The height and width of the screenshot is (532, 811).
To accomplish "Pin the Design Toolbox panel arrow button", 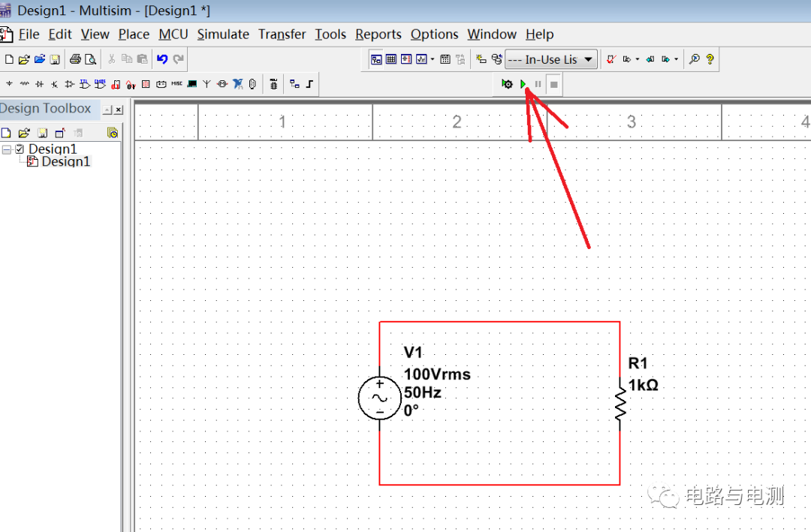I will 107,110.
